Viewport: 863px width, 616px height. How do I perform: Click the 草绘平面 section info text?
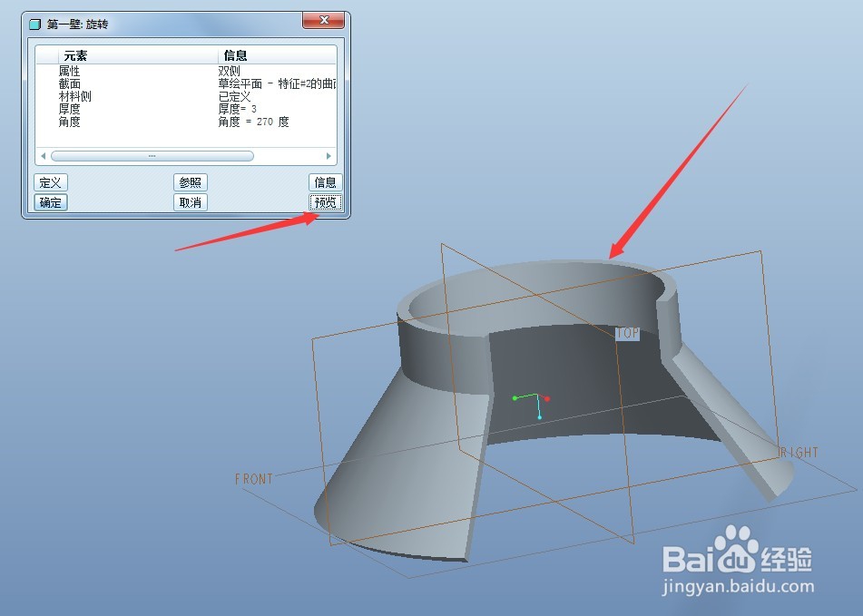[x=277, y=83]
